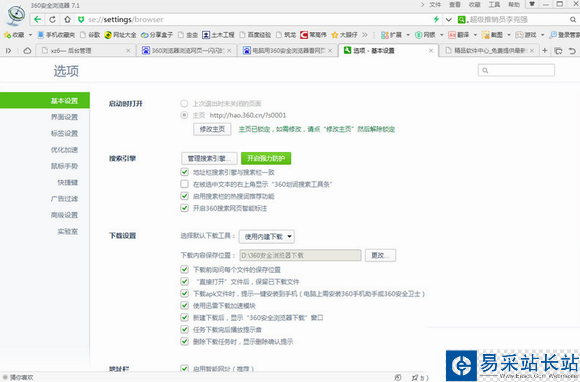Toggle 使用迅雷下载加速模块 checkbox

(x=184, y=305)
